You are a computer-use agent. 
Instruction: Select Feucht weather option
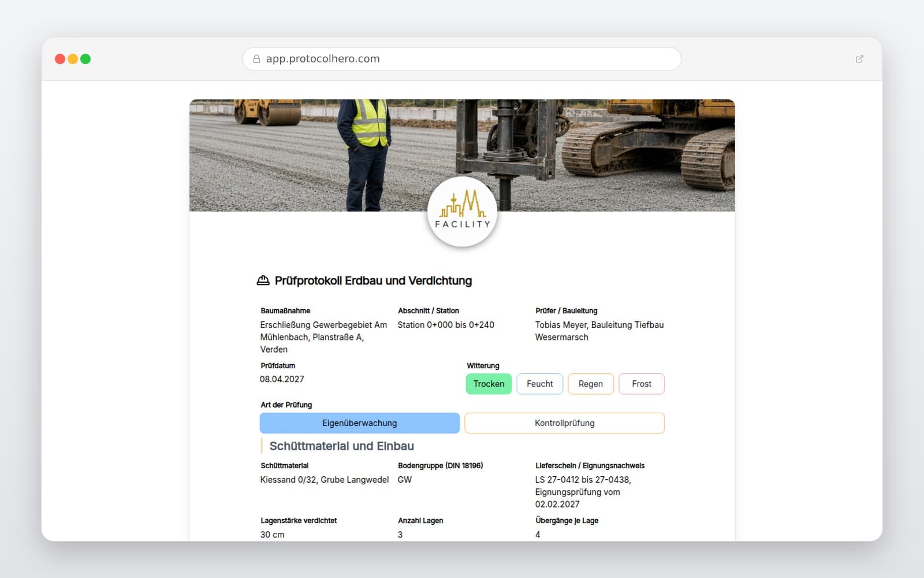(540, 384)
